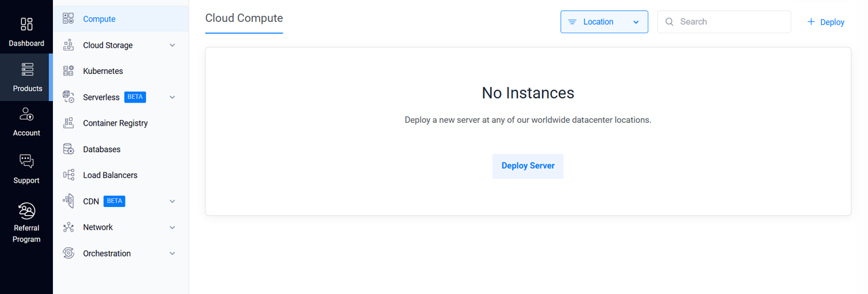868x294 pixels.
Task: Click the Deploy Server button
Action: click(528, 166)
